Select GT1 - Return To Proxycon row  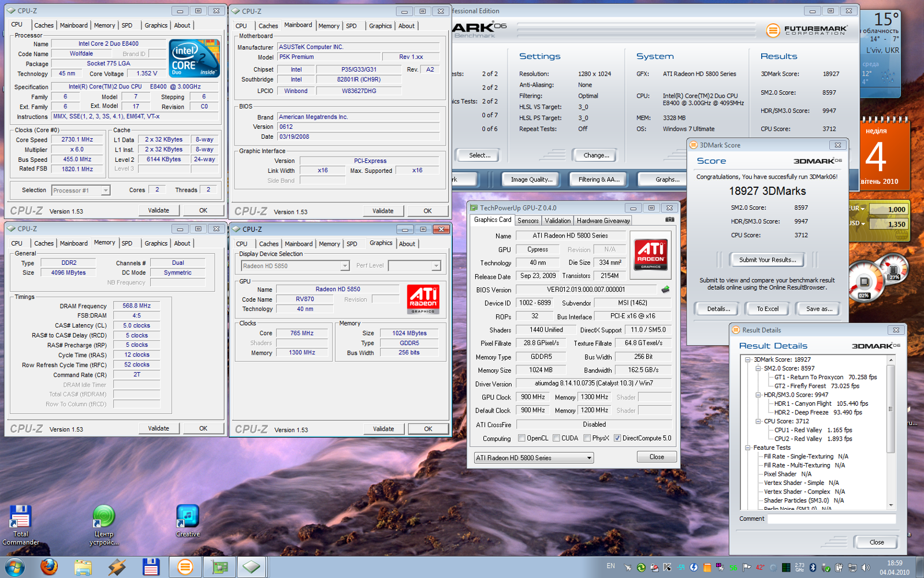click(825, 377)
